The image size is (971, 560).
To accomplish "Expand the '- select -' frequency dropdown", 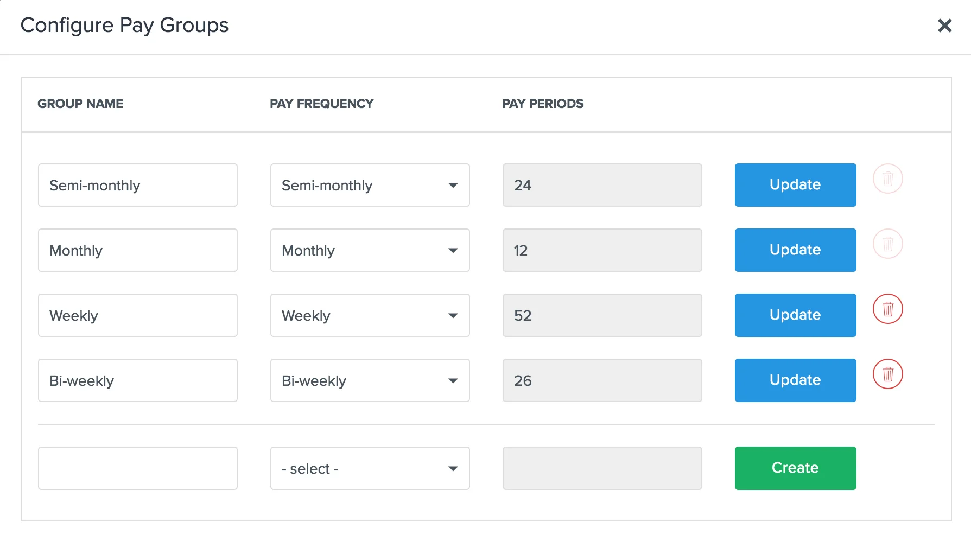I will click(370, 468).
